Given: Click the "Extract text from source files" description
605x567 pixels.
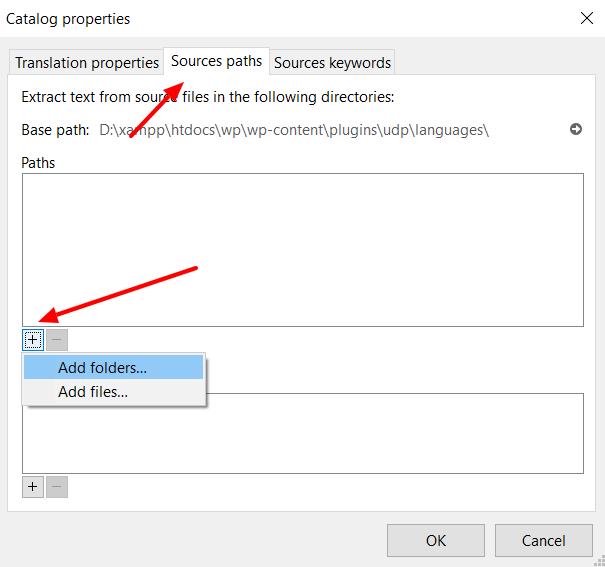Looking at the screenshot, I should [208, 97].
